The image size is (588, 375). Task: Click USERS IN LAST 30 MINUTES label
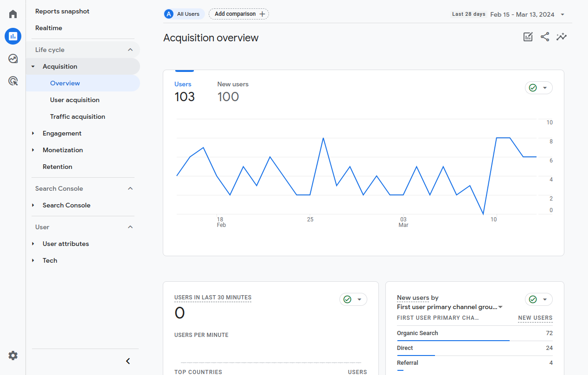pyautogui.click(x=213, y=297)
